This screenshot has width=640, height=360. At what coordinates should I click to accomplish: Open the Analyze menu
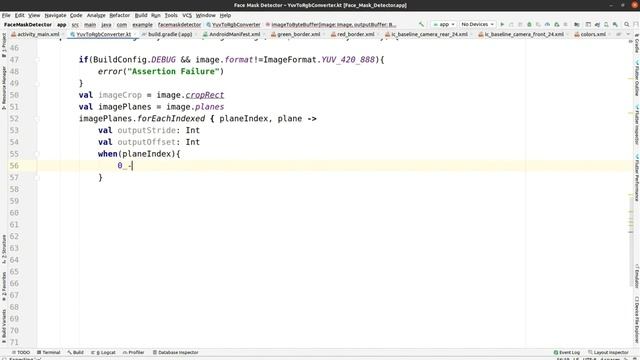tap(96, 15)
